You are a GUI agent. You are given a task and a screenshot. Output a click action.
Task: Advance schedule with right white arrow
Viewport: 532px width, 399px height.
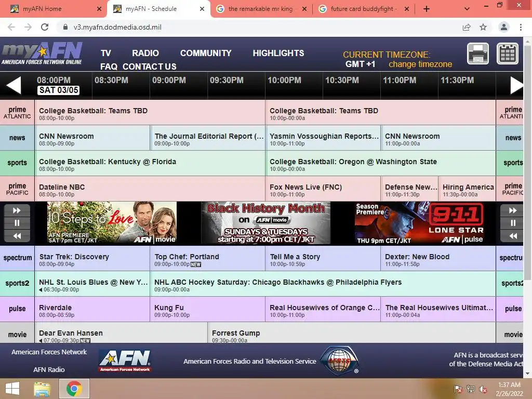click(517, 85)
